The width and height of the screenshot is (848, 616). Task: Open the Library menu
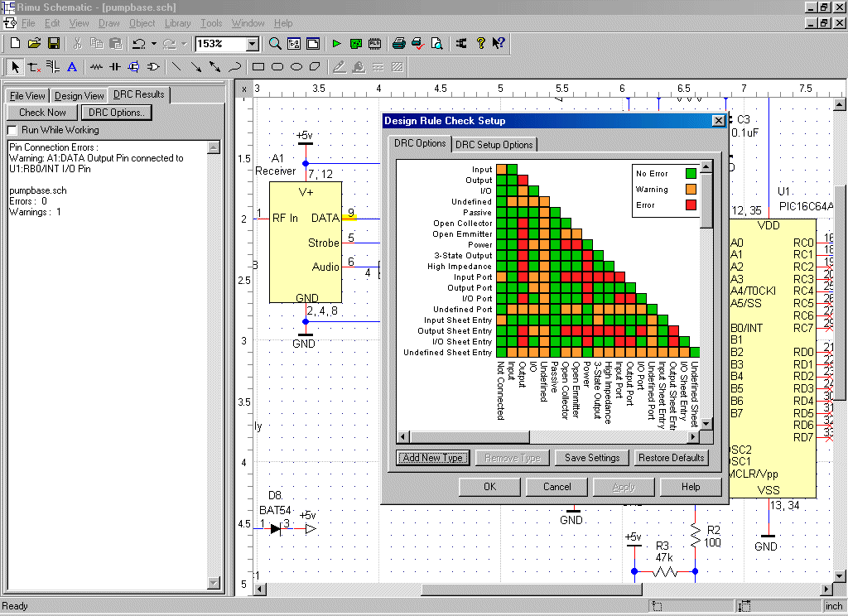(177, 23)
